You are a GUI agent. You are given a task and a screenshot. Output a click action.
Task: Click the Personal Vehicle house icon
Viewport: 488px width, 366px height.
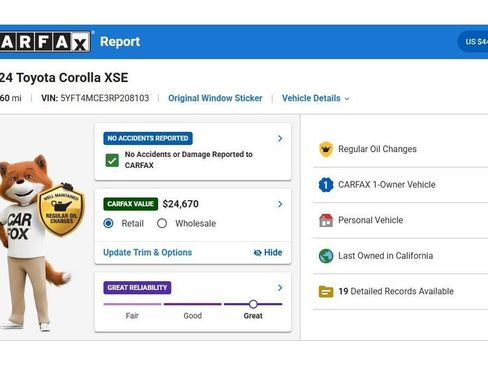pyautogui.click(x=326, y=220)
